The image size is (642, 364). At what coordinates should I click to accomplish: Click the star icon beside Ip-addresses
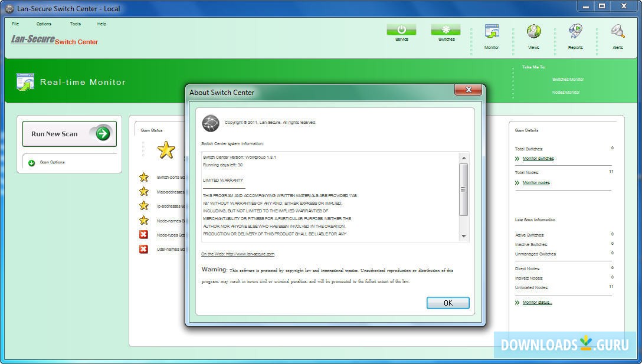coord(144,205)
